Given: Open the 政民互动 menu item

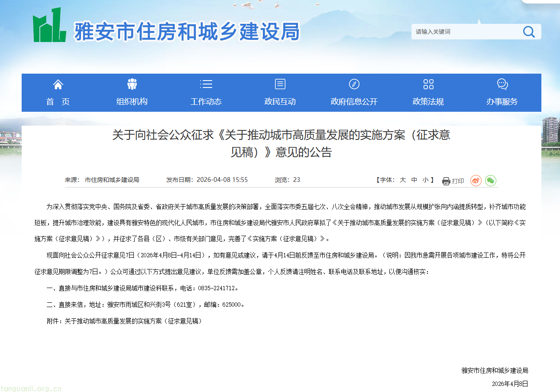Looking at the screenshot, I should pos(280,102).
